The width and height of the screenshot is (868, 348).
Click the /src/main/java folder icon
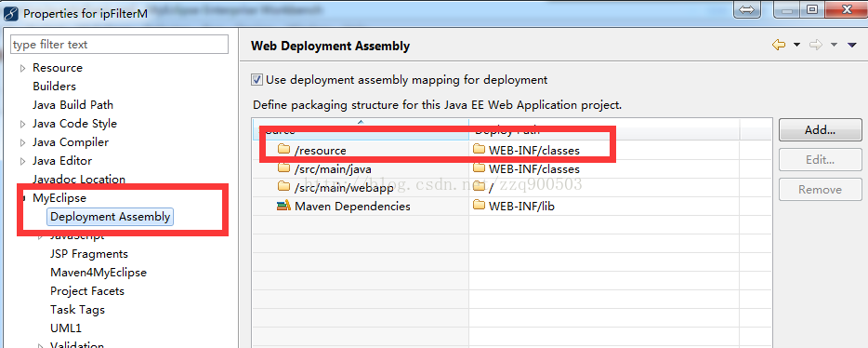tap(284, 168)
